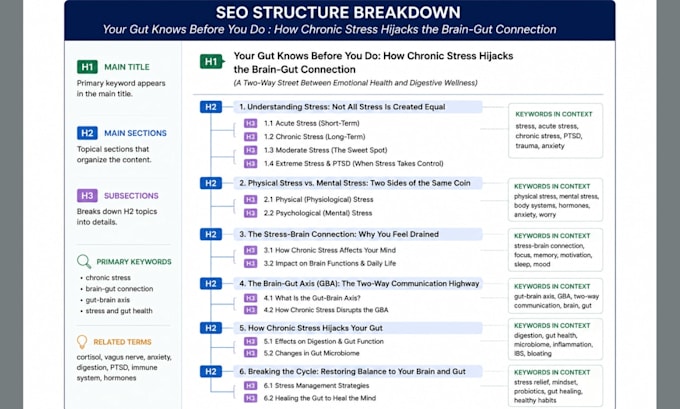680x409 pixels.
Task: Select subsection 6.2 Healing the Gut to Heal the Mind
Action: coord(320,398)
